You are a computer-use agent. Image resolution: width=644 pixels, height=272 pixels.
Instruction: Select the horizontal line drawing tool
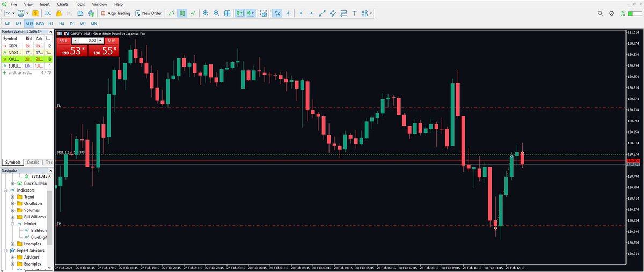tap(311, 13)
